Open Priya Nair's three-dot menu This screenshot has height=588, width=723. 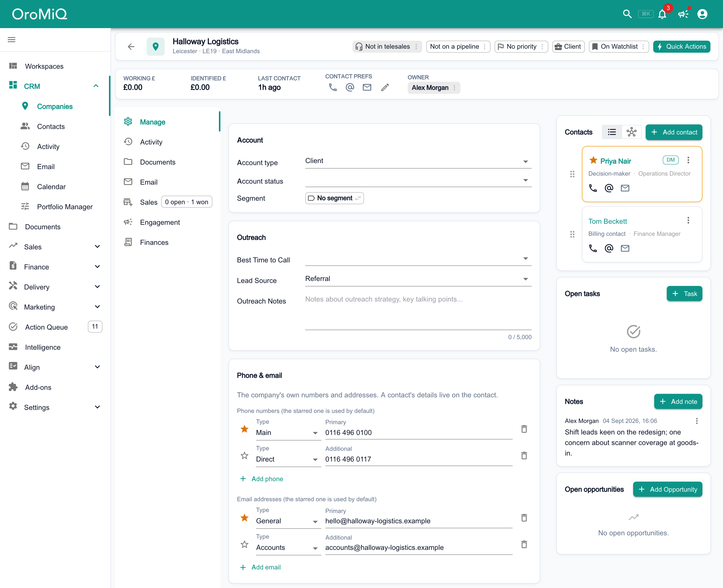click(x=688, y=160)
